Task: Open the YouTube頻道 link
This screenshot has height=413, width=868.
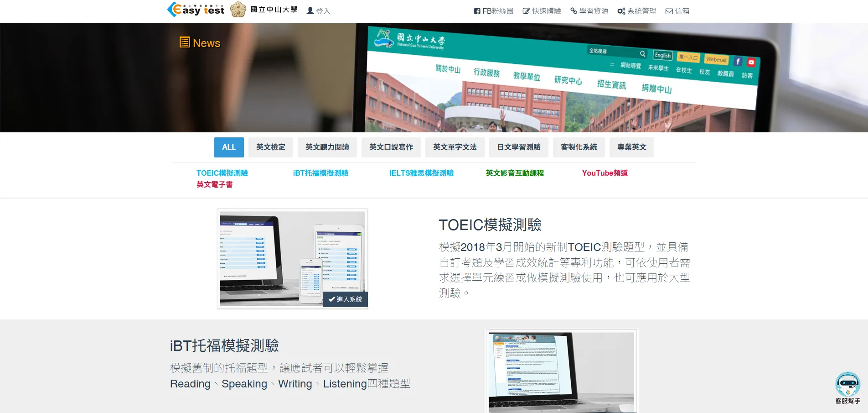Action: pyautogui.click(x=604, y=173)
